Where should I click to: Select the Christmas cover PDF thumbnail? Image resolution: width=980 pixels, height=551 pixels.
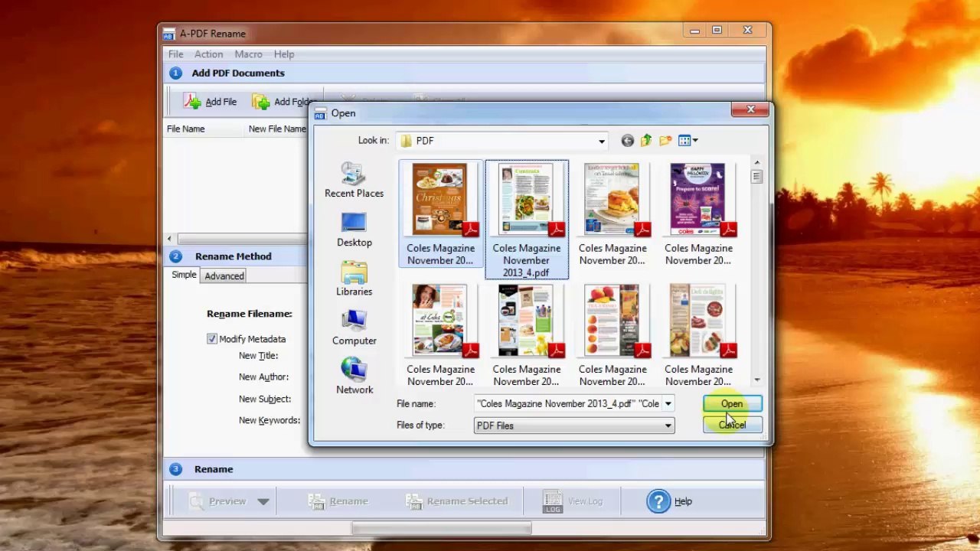point(440,214)
